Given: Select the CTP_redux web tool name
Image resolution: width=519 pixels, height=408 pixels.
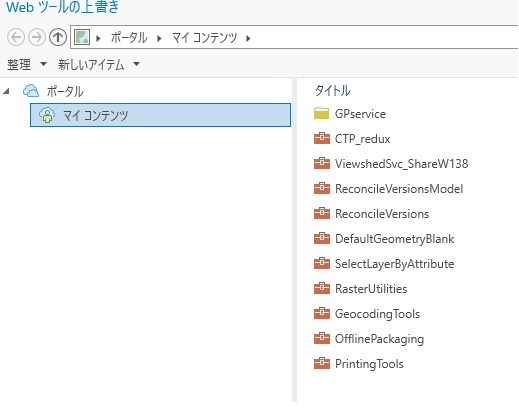Looking at the screenshot, I should pyautogui.click(x=362, y=139).
